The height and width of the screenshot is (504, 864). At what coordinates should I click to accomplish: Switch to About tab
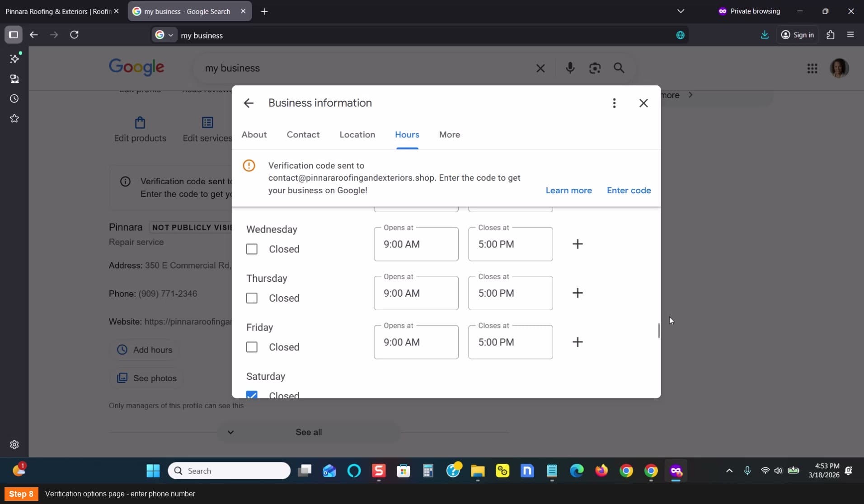click(254, 135)
